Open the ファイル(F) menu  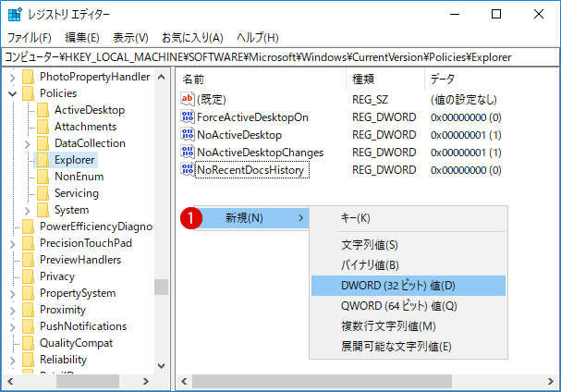click(x=30, y=38)
